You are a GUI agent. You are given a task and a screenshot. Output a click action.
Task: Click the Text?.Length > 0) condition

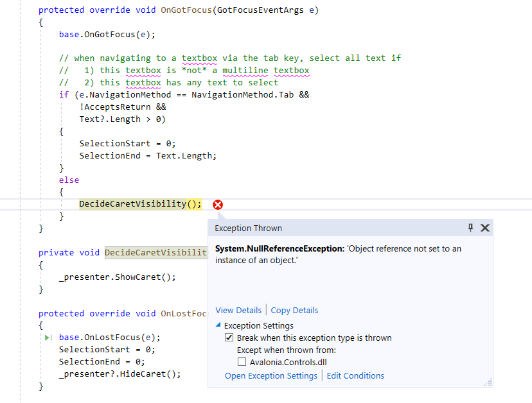(123, 119)
